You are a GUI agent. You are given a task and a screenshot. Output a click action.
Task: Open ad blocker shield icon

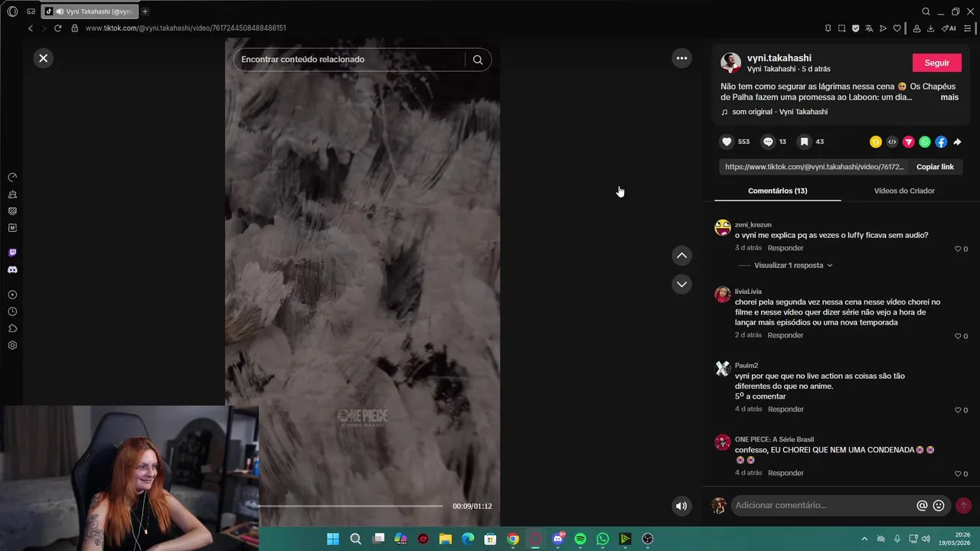(x=855, y=28)
